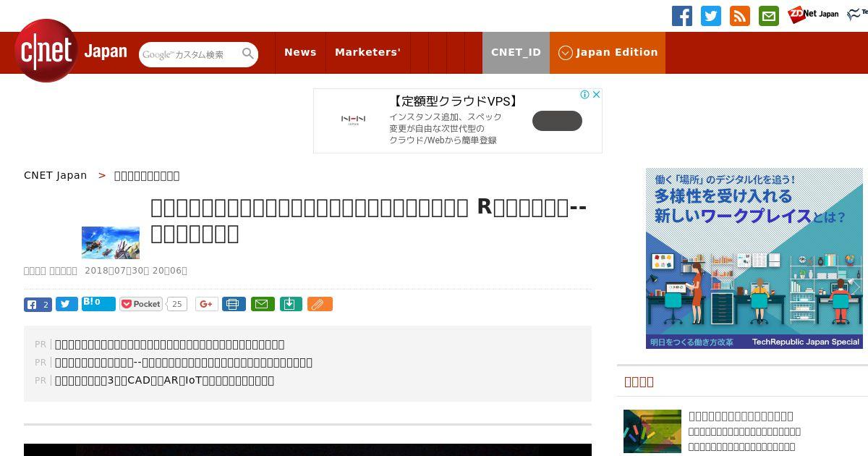Open the second PR link containing '--'
The height and width of the screenshot is (456, 868).
coord(184,362)
